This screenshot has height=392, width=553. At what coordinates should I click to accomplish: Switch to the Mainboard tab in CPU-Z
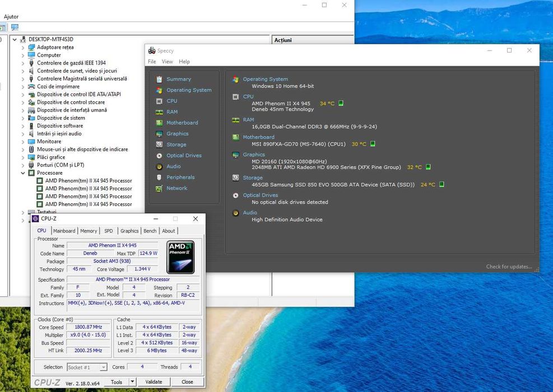point(64,231)
